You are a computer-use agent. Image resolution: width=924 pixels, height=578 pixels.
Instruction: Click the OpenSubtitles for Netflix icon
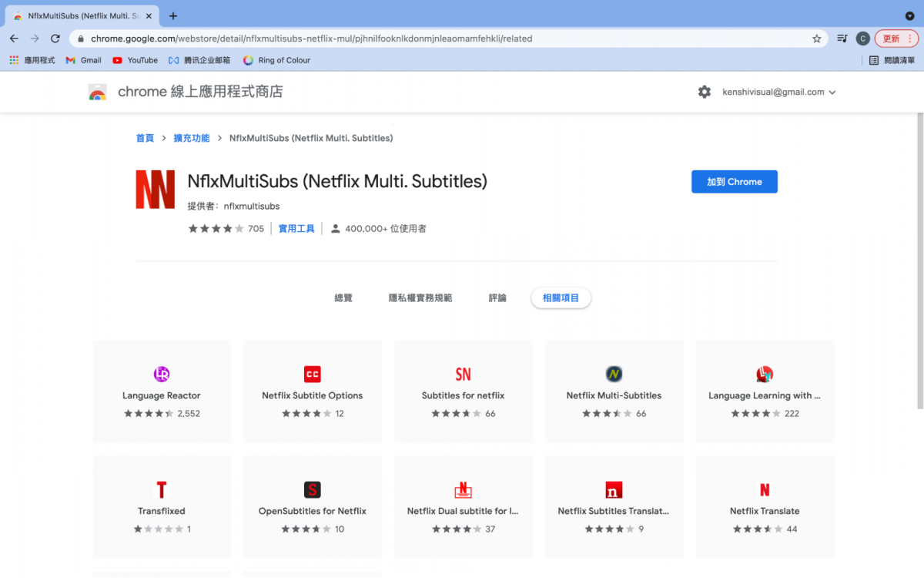point(313,490)
